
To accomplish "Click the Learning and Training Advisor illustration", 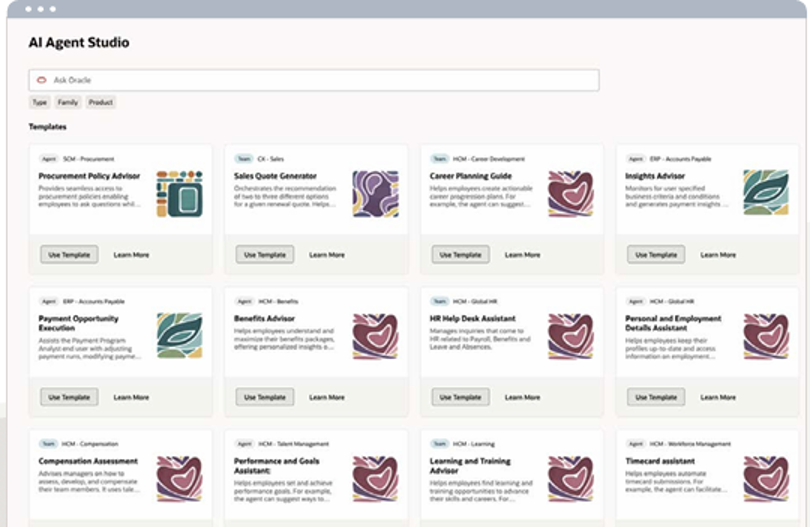I will 571,479.
